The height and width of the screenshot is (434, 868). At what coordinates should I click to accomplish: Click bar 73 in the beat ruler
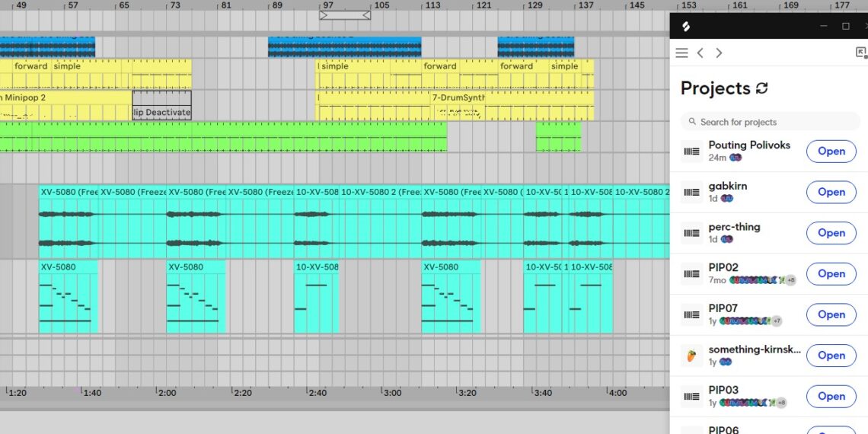coord(175,5)
